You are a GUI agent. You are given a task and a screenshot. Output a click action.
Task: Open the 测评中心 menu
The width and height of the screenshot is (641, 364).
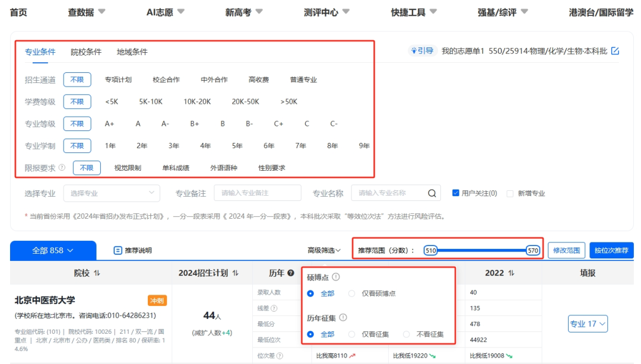tap(320, 11)
